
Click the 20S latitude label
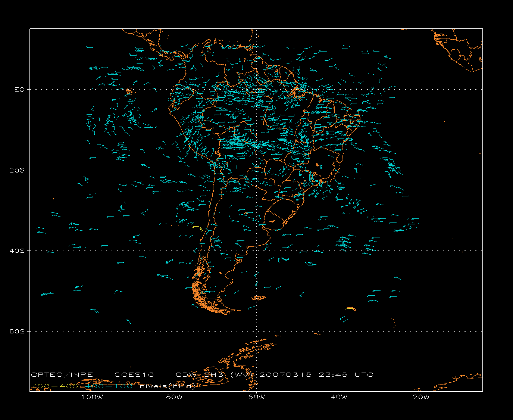click(17, 170)
